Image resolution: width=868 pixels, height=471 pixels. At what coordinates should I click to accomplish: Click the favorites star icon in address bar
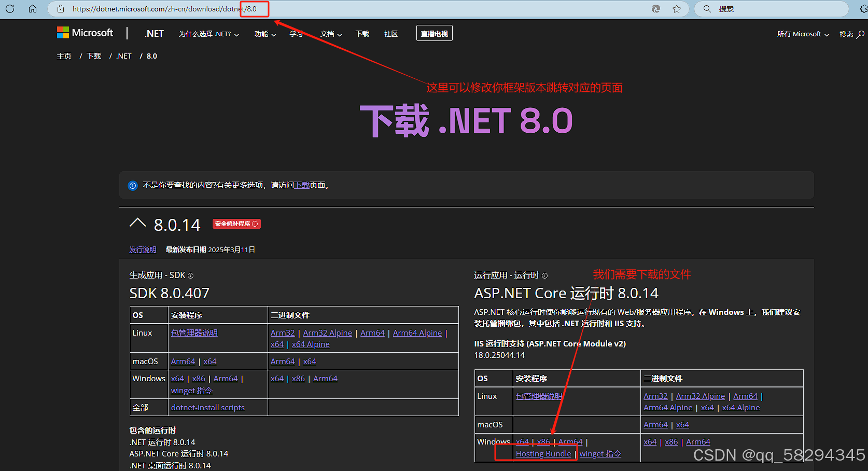(x=677, y=9)
